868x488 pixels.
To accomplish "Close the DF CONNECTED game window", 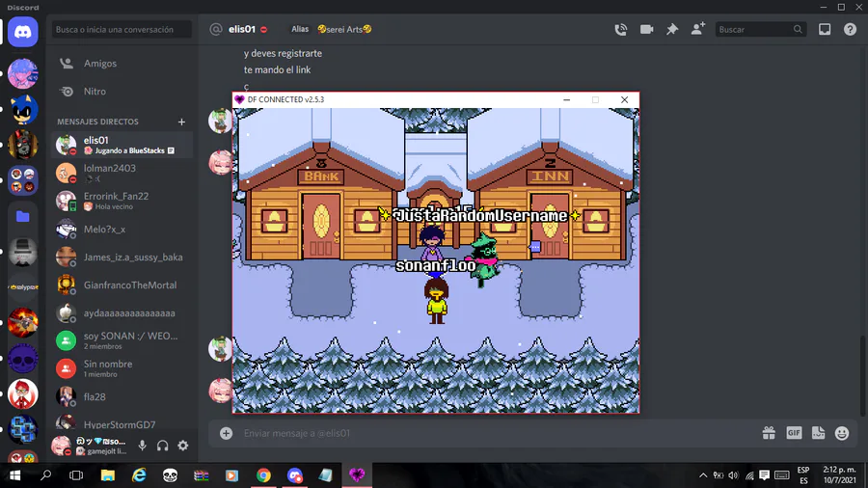I will [x=624, y=99].
